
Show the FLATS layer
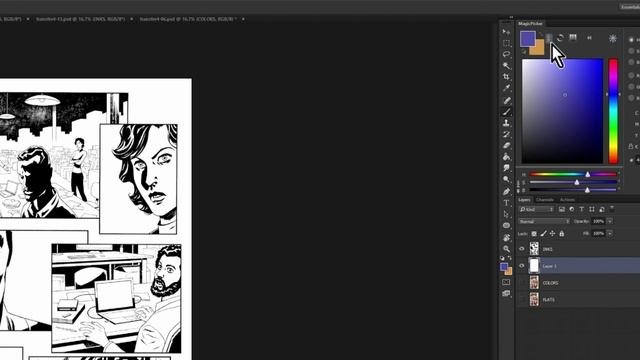click(x=522, y=299)
